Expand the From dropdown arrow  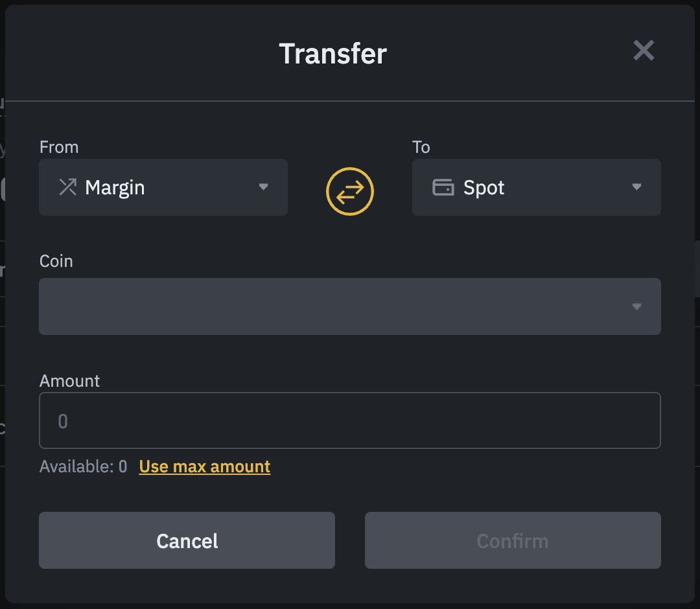[x=263, y=187]
